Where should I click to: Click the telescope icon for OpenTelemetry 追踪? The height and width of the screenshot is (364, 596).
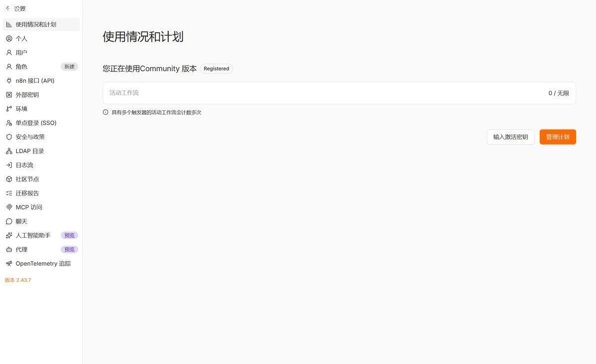(x=9, y=264)
